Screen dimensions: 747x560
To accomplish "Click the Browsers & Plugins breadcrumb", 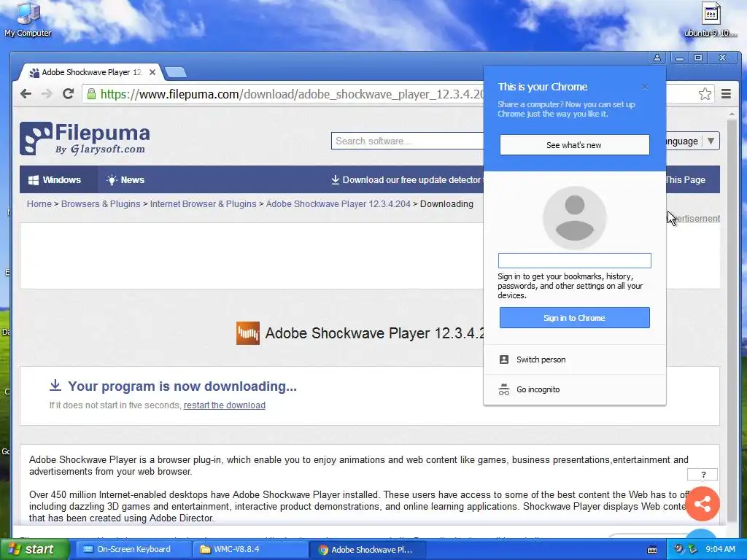I will [x=101, y=204].
